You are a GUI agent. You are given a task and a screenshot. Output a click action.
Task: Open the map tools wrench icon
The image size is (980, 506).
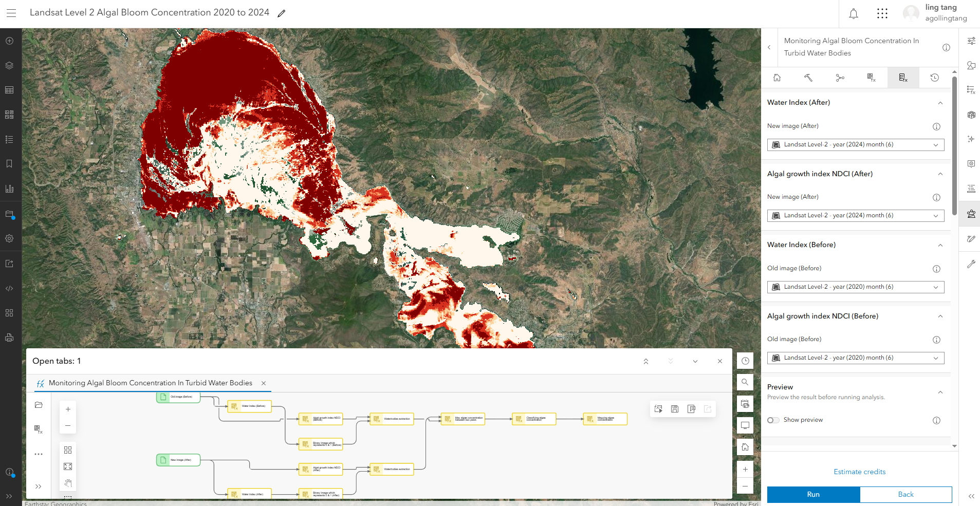click(x=971, y=264)
